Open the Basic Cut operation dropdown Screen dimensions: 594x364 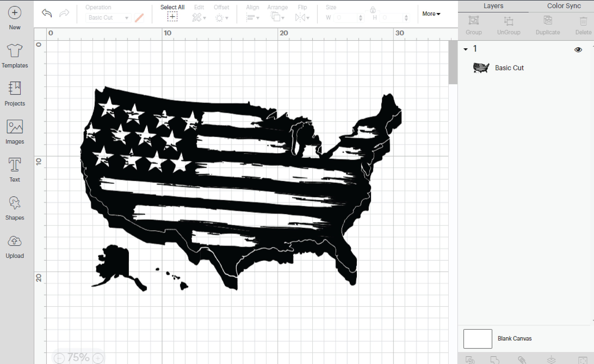click(x=108, y=18)
